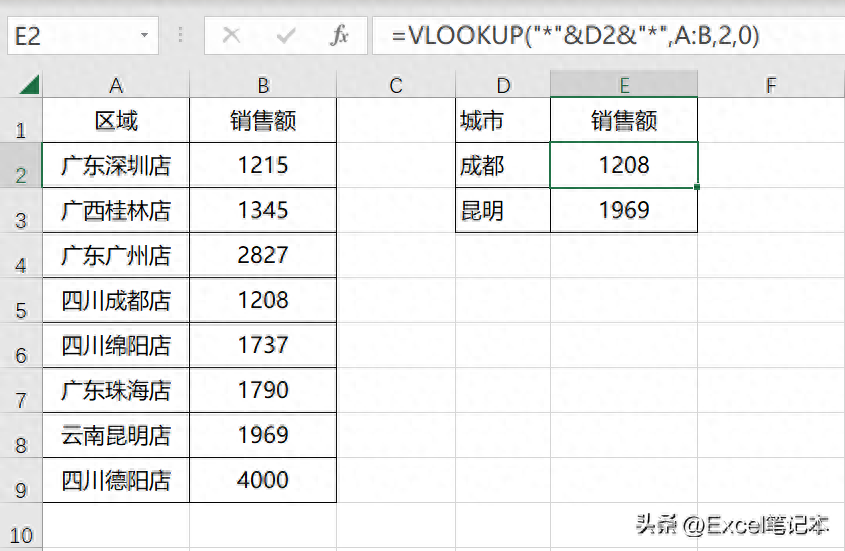Click cell E3 showing 1969
The height and width of the screenshot is (551, 845).
click(624, 210)
